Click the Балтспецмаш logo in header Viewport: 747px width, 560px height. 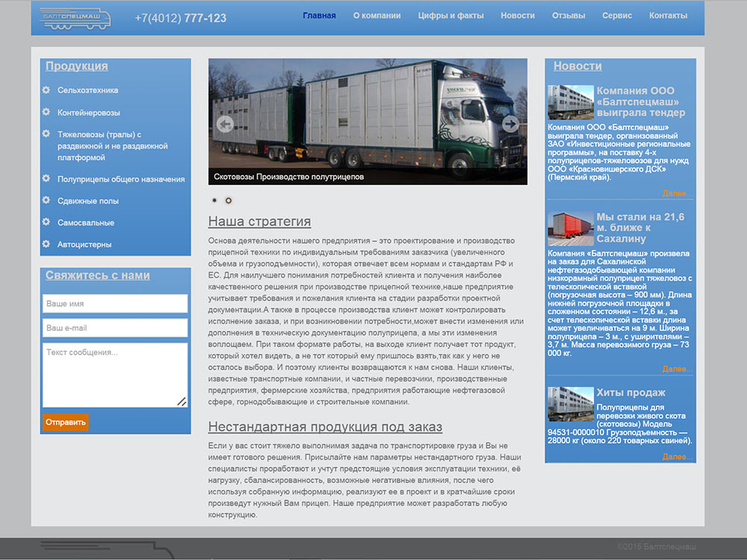coord(75,19)
